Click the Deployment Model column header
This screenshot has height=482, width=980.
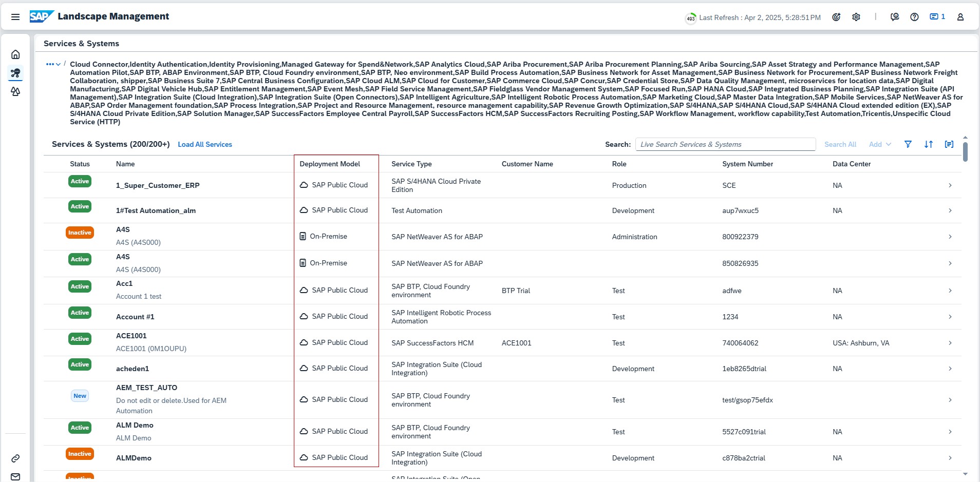pos(330,164)
